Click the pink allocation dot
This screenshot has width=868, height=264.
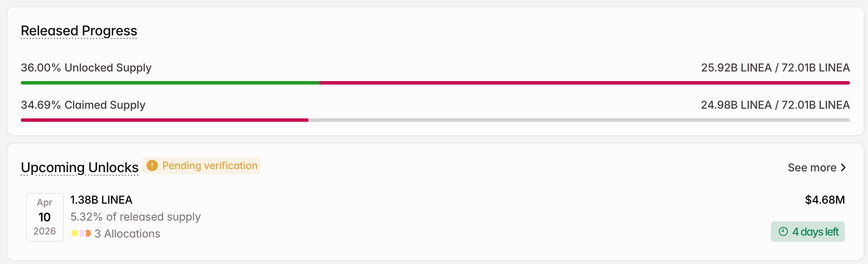coord(81,233)
